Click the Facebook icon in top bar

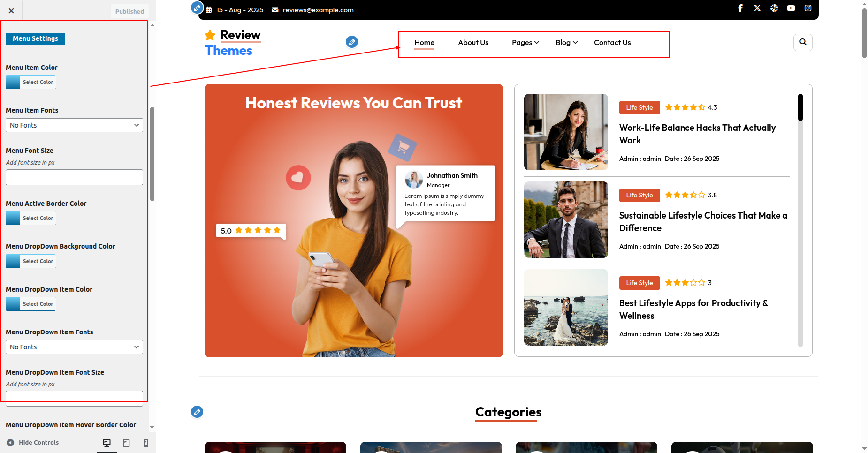pyautogui.click(x=740, y=8)
